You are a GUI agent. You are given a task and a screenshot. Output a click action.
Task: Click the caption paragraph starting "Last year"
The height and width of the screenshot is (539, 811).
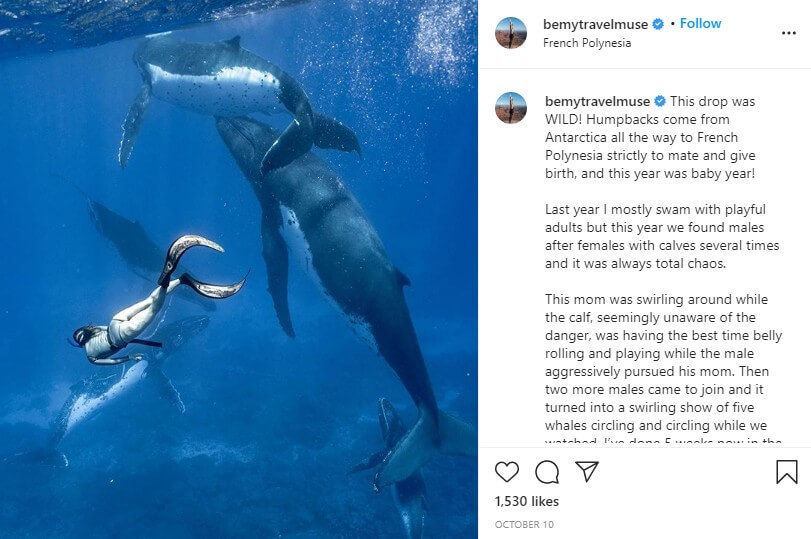[x=661, y=236]
